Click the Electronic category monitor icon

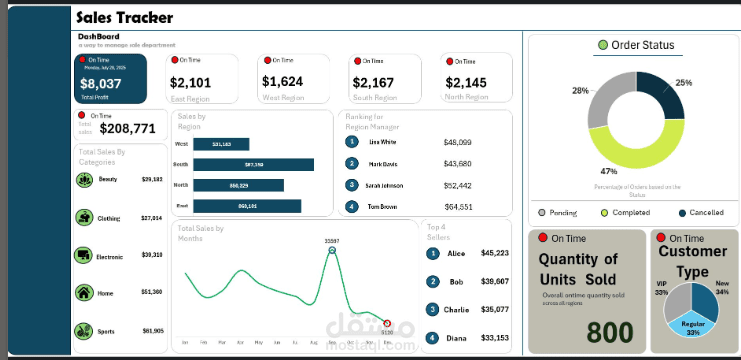coord(83,256)
